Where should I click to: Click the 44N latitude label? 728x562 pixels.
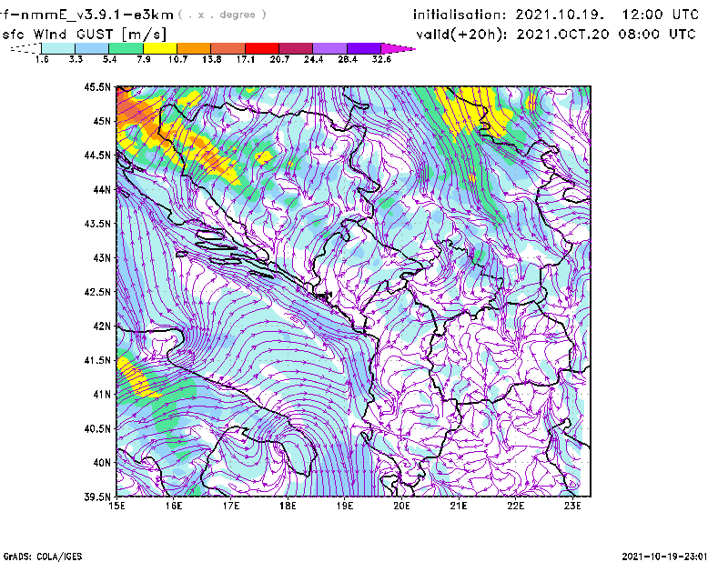click(x=102, y=189)
